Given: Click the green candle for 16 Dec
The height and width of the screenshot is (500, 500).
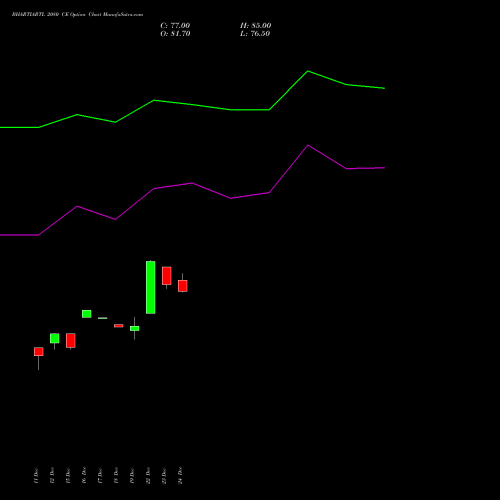Looking at the screenshot, I should [x=87, y=314].
